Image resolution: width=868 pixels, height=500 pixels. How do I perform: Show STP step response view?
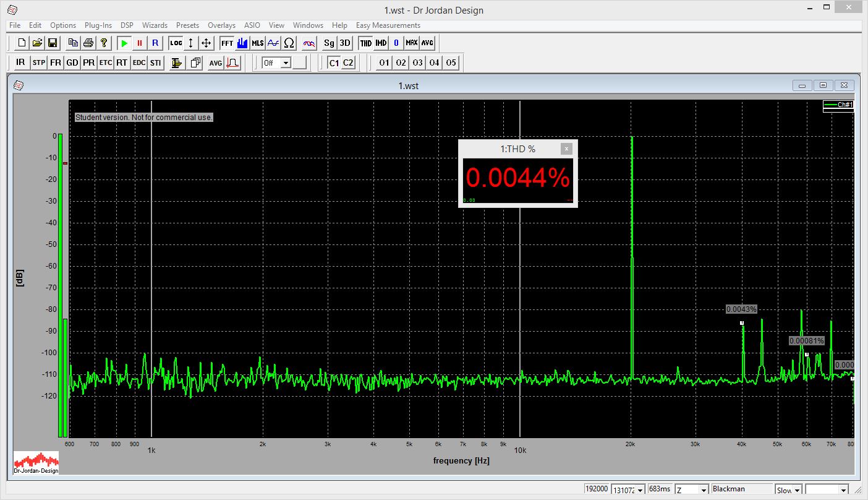click(x=38, y=62)
